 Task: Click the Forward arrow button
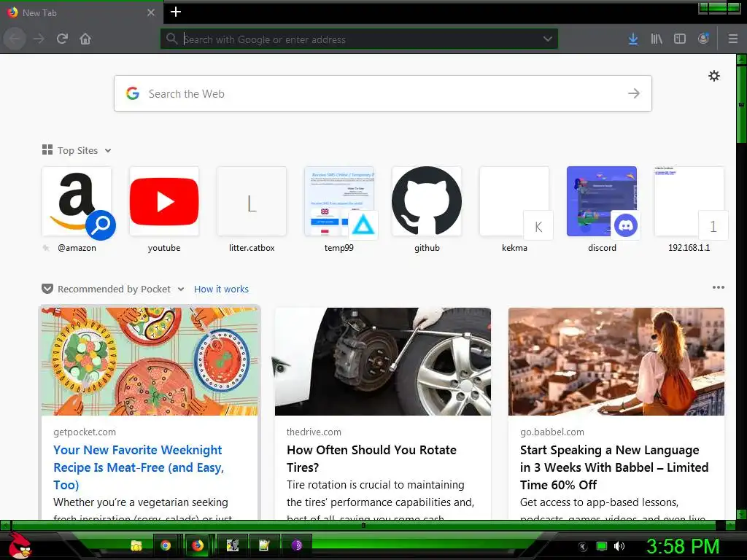[39, 39]
